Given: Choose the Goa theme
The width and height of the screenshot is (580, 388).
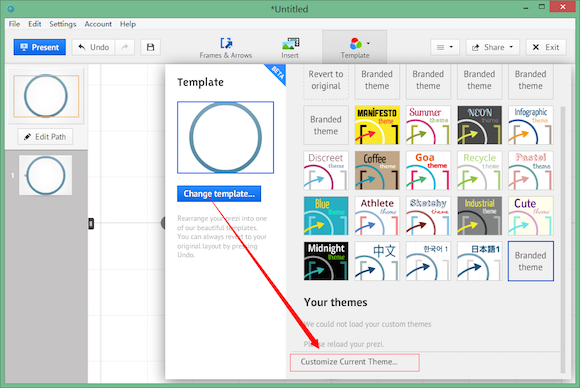Looking at the screenshot, I should click(428, 171).
